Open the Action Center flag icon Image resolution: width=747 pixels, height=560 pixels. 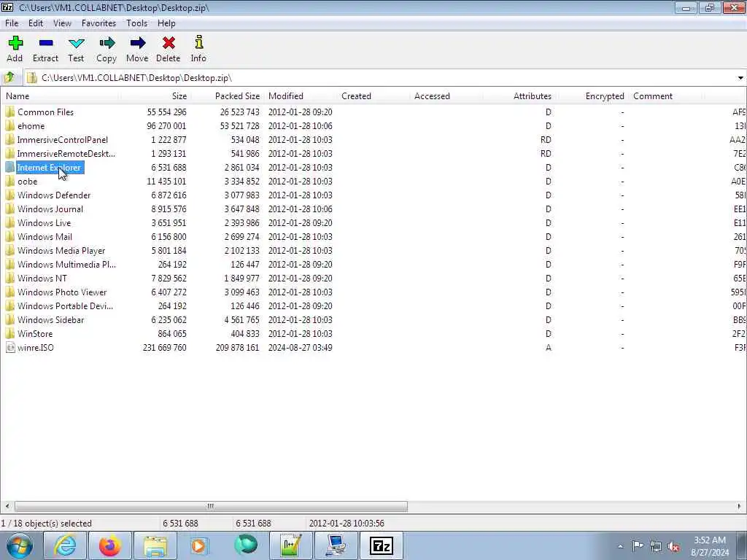(x=638, y=546)
